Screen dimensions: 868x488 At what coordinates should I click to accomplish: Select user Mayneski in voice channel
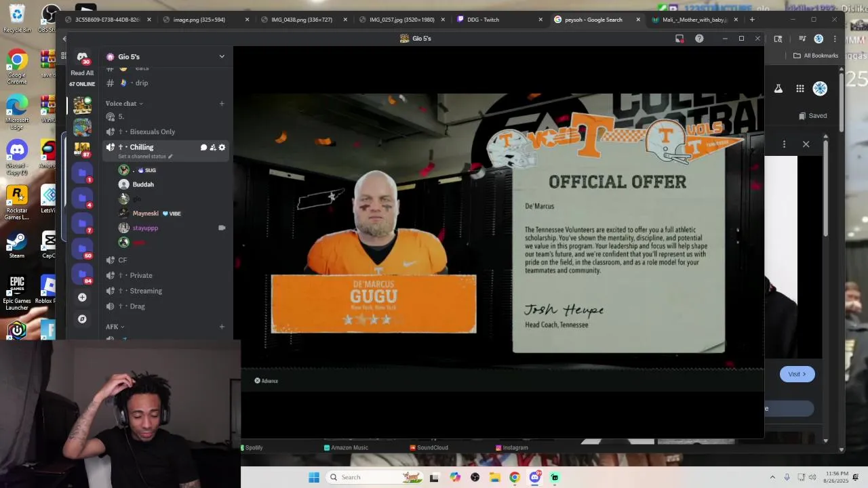145,213
